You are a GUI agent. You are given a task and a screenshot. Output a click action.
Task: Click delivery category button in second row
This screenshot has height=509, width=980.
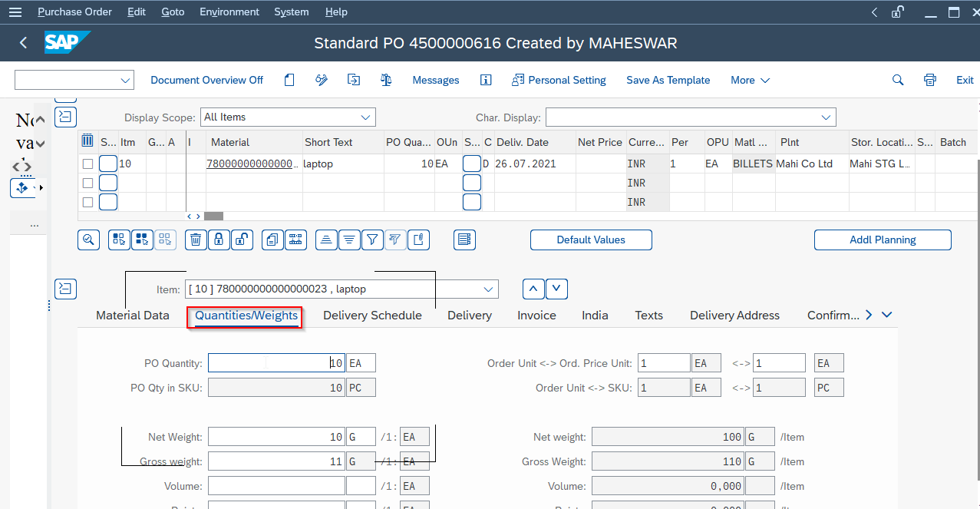coord(472,183)
